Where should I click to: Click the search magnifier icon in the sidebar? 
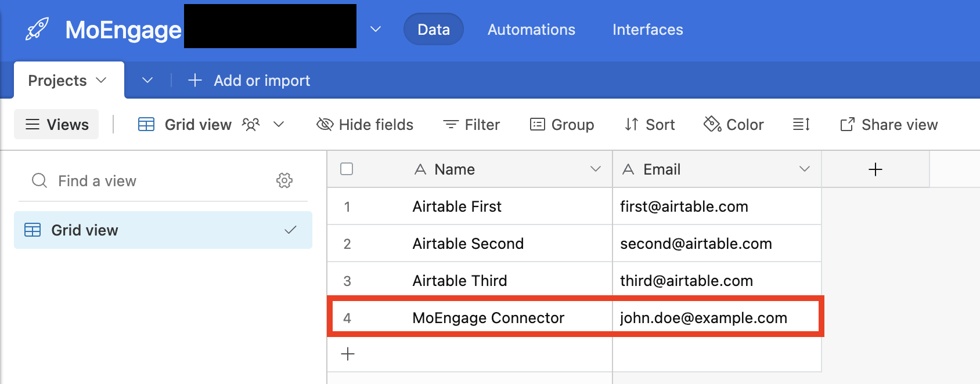(x=39, y=180)
